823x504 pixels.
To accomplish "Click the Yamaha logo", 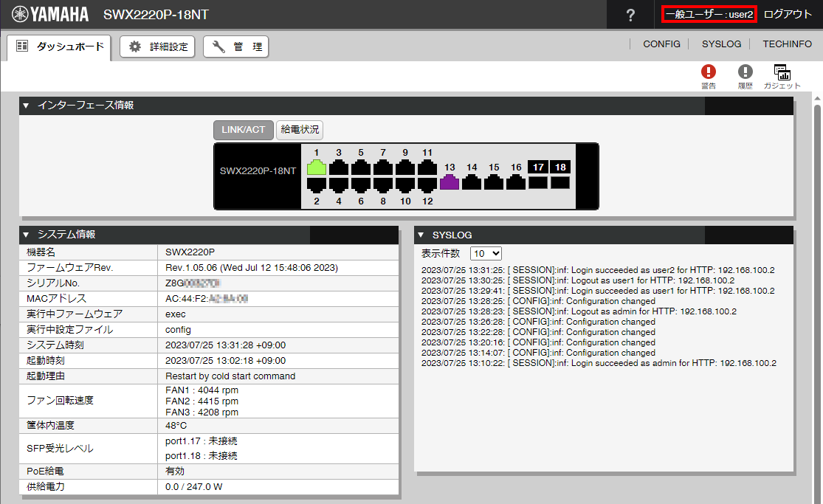I will pyautogui.click(x=49, y=15).
